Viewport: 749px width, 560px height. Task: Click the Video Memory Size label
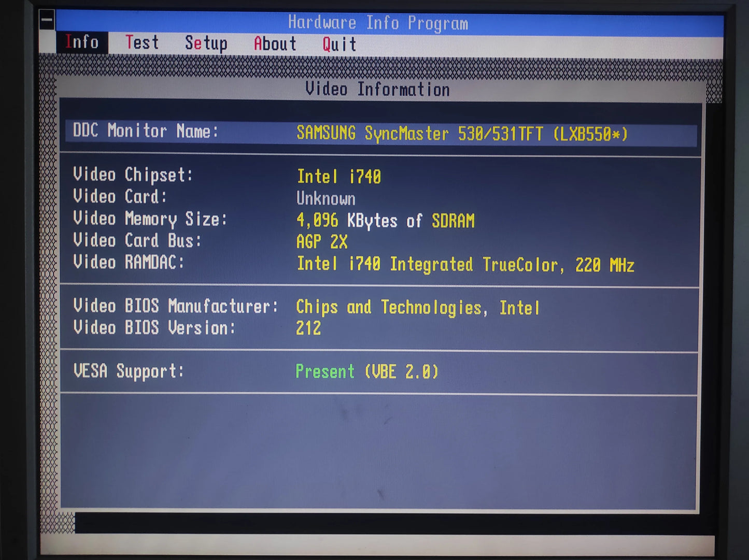(150, 219)
